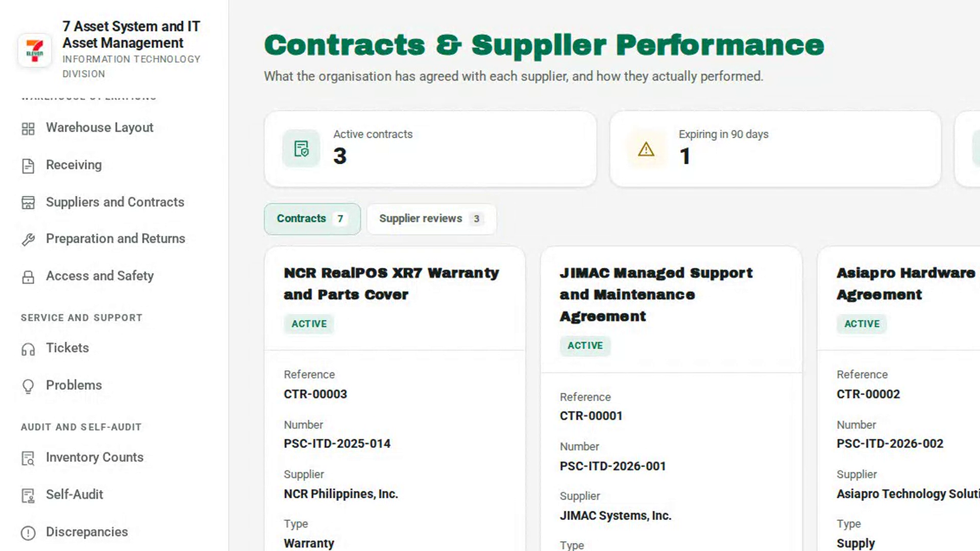Viewport: 980px width, 551px height.
Task: Click the Suppliers and Contracts storefront icon
Action: 28,203
